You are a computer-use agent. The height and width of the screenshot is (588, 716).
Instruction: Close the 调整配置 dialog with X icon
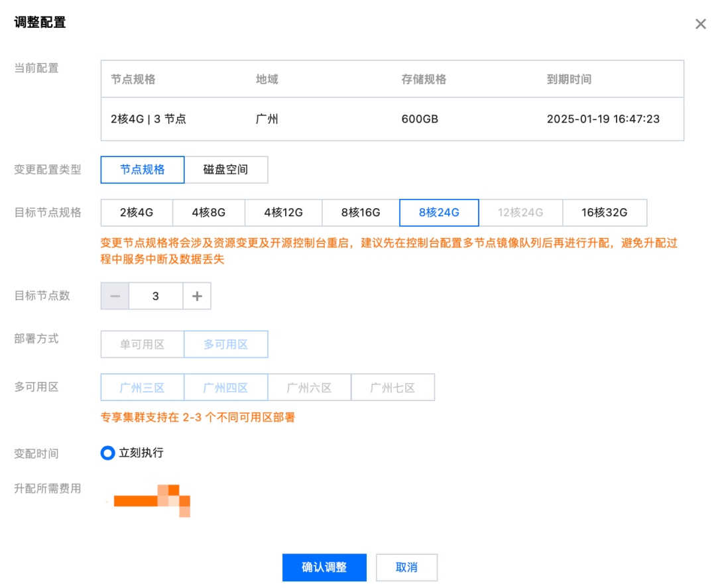click(701, 24)
